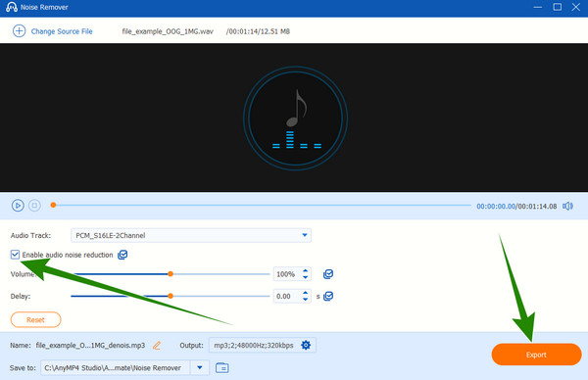This screenshot has height=380, width=588.
Task: Click the Save to path field
Action: 116,367
